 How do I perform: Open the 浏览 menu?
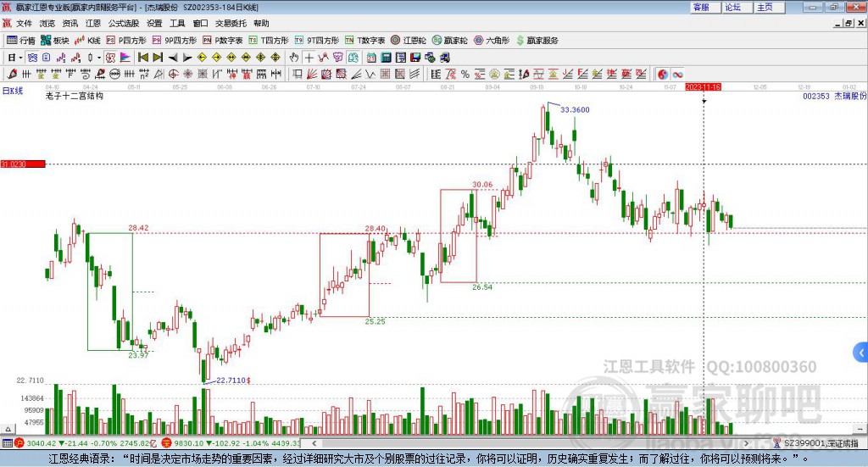47,23
